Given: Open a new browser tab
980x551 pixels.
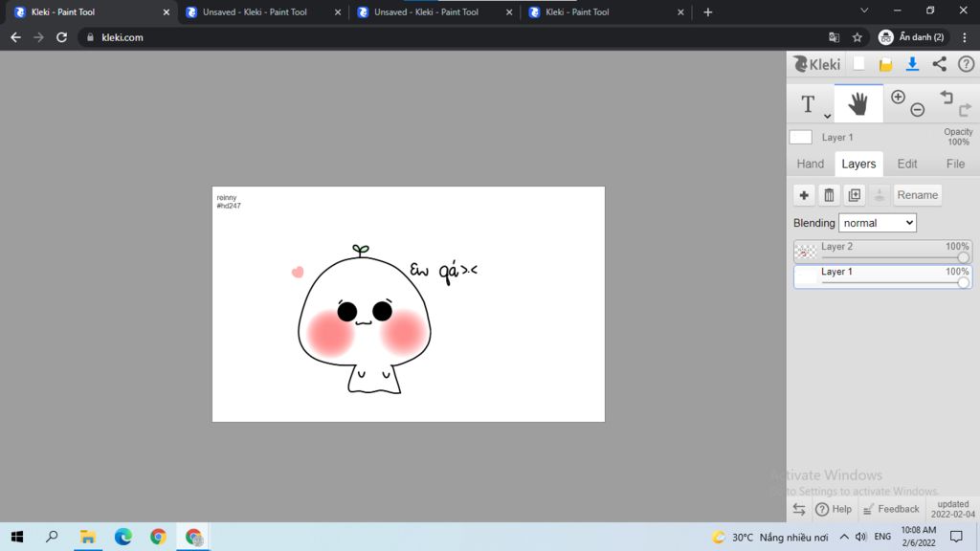Looking at the screenshot, I should click(707, 11).
